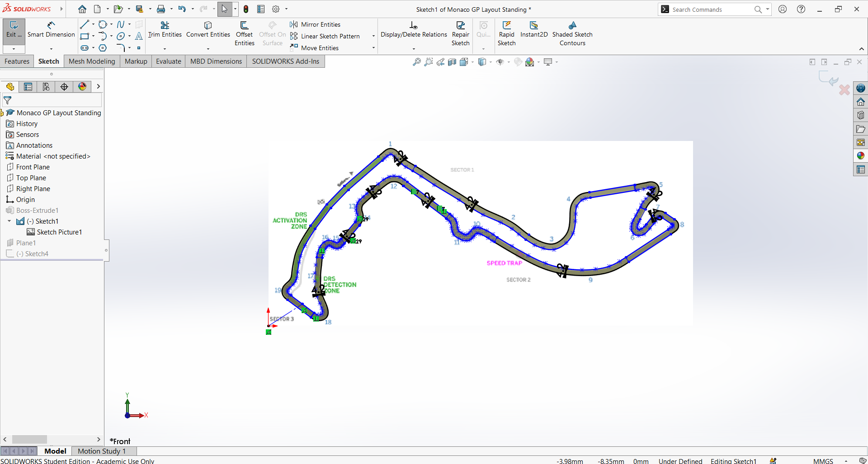This screenshot has height=464, width=868.
Task: Select the Arc sketch tool
Action: pos(103,36)
